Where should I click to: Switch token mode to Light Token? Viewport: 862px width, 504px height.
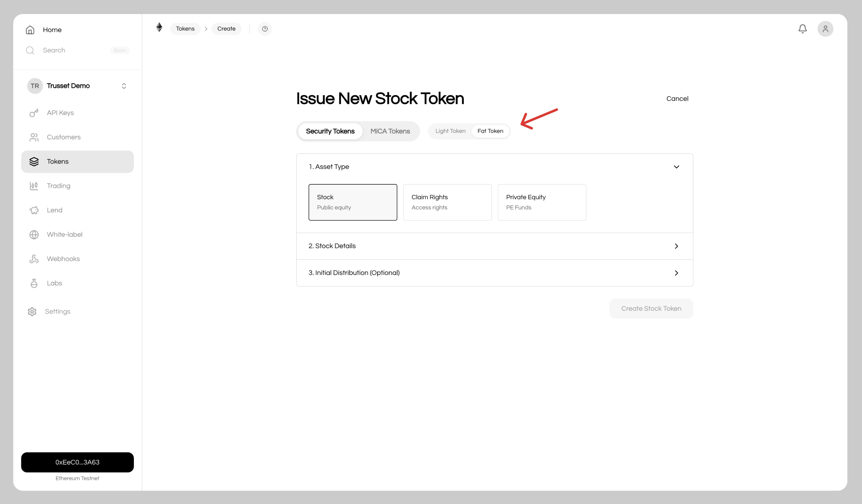(450, 131)
